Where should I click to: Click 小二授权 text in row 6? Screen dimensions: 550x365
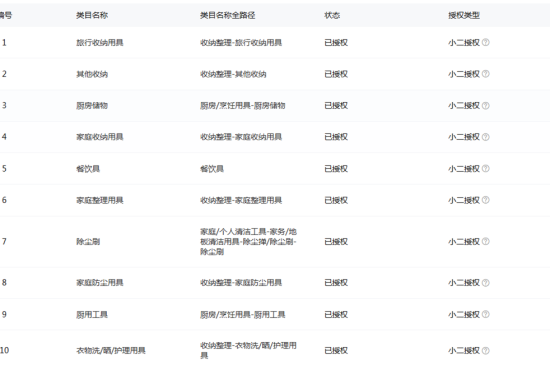point(464,200)
